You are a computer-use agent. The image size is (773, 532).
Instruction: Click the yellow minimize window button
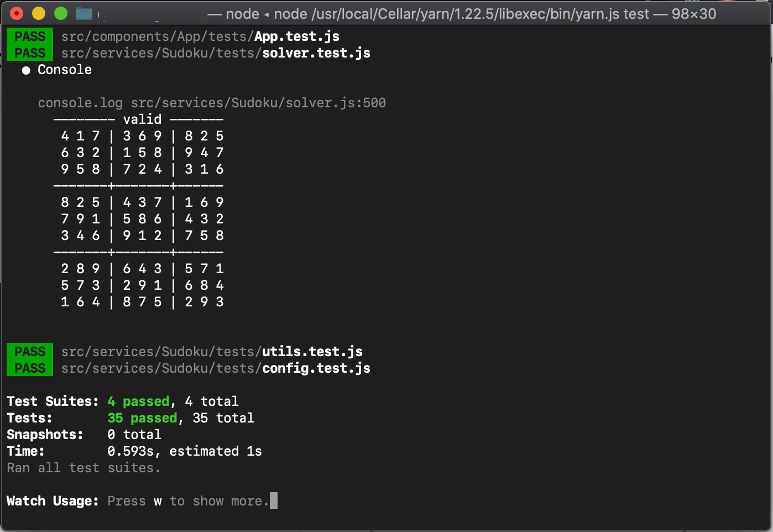pyautogui.click(x=39, y=13)
